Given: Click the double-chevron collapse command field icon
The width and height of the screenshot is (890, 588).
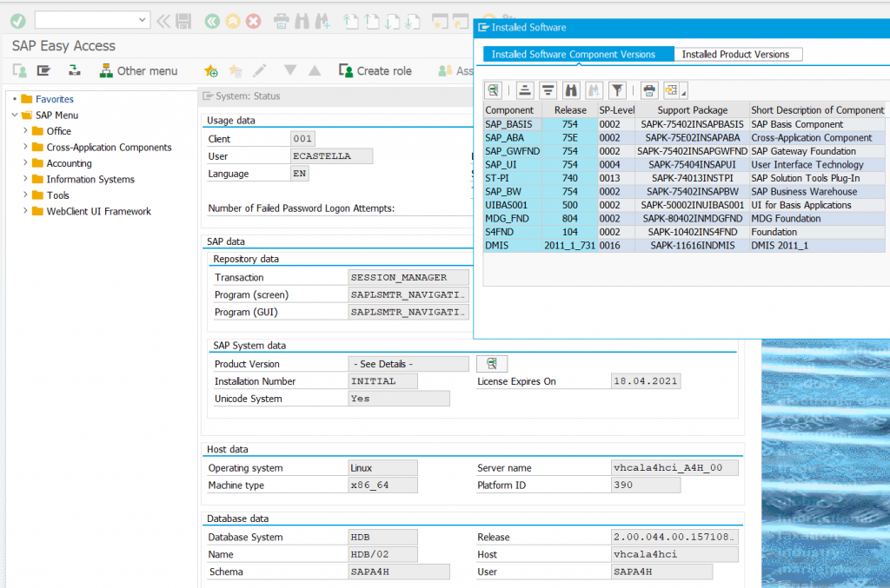Looking at the screenshot, I should click(163, 22).
